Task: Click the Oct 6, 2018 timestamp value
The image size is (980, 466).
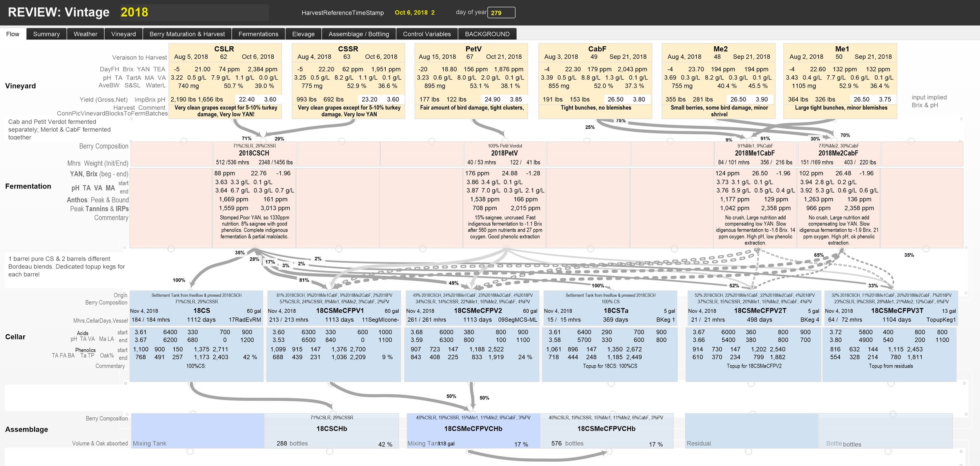Action: (415, 13)
